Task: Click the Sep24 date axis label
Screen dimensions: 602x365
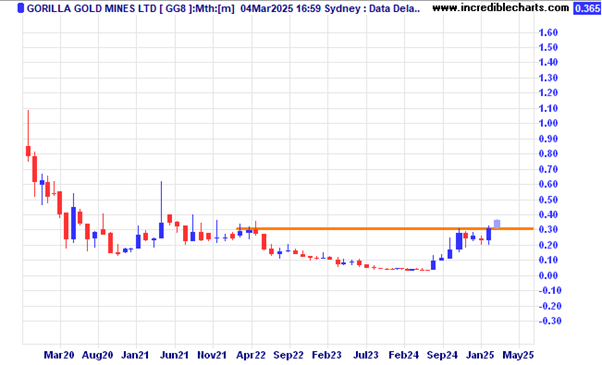Action: click(442, 355)
